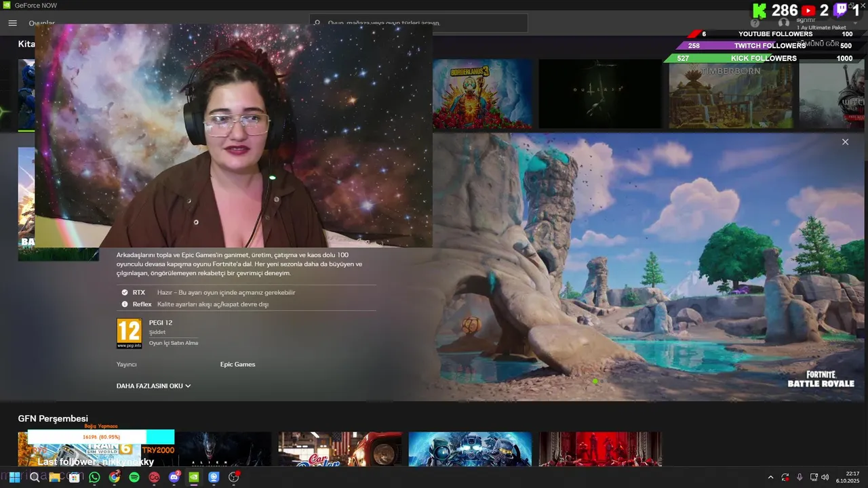Viewport: 868px width, 488px height.
Task: Click the RTX feature label
Action: click(139, 293)
